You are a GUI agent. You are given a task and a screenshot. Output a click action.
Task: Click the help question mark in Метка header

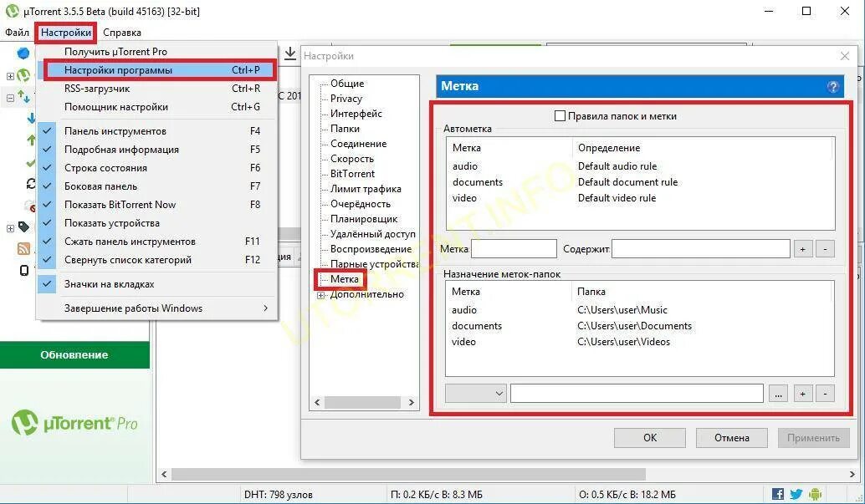point(833,87)
